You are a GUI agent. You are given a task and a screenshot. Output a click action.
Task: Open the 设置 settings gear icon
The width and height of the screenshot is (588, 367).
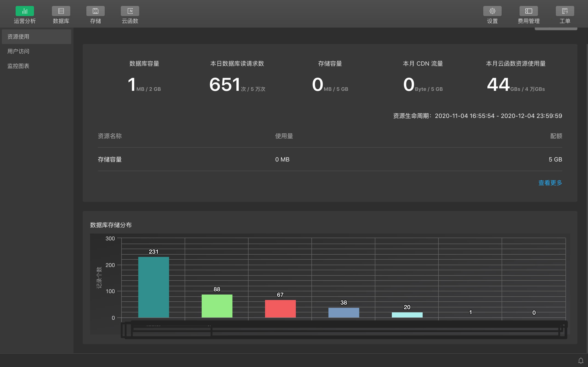pyautogui.click(x=492, y=11)
